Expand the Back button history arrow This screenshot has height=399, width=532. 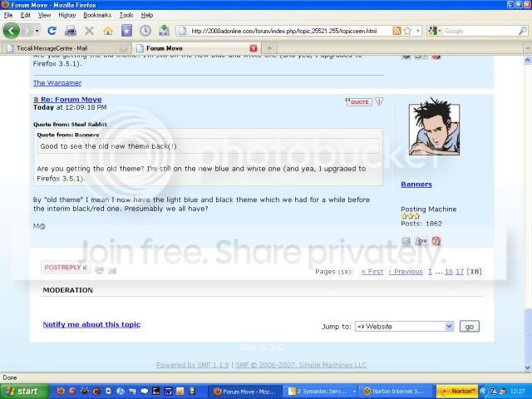tap(36, 31)
